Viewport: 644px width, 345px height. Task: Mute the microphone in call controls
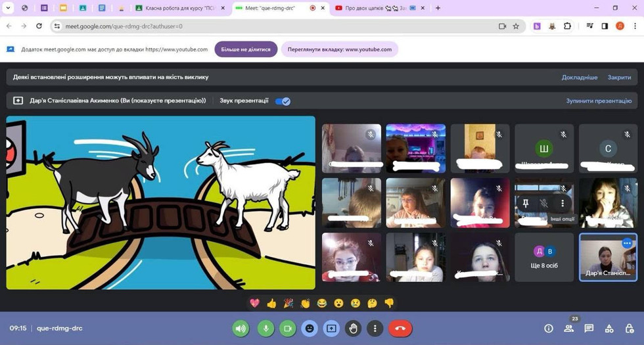click(x=265, y=329)
